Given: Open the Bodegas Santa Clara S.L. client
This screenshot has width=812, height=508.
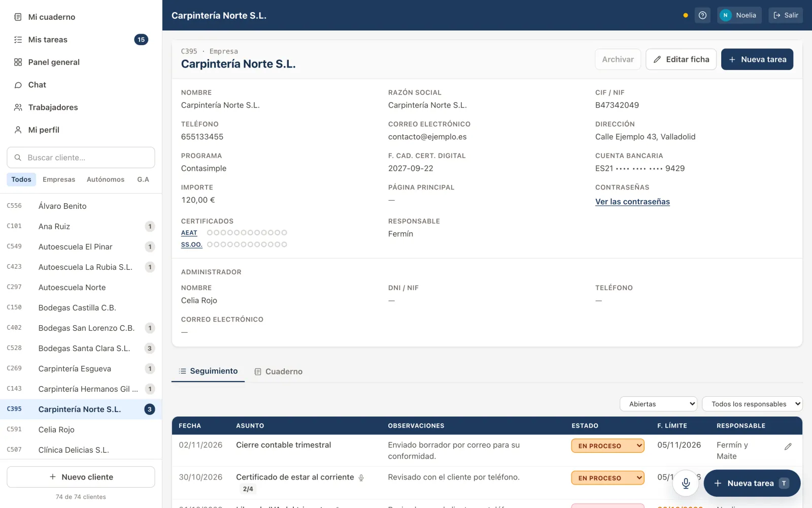Looking at the screenshot, I should [x=81, y=348].
